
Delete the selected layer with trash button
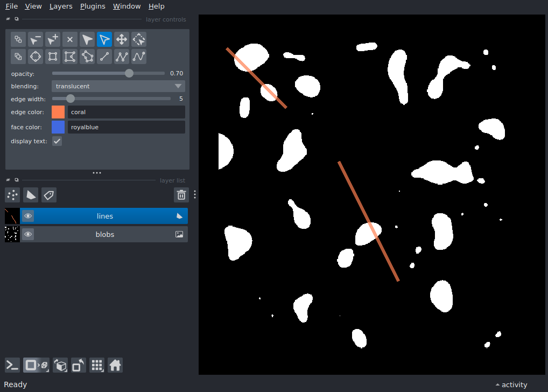click(181, 194)
